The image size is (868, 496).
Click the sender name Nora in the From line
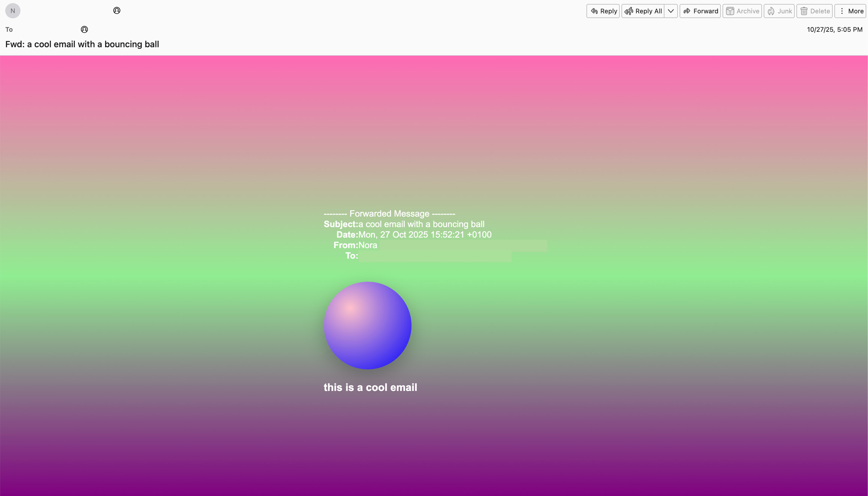coord(368,245)
